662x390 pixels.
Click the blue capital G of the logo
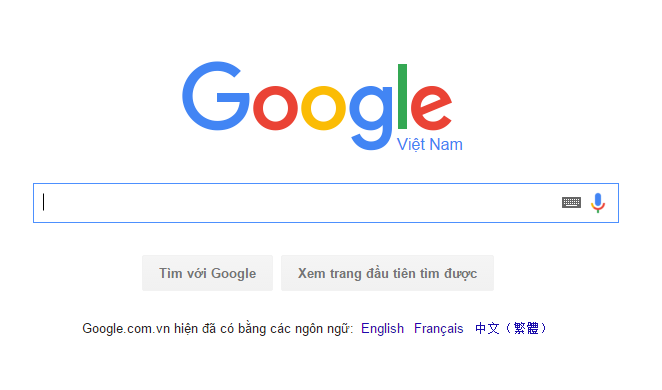pyautogui.click(x=216, y=96)
